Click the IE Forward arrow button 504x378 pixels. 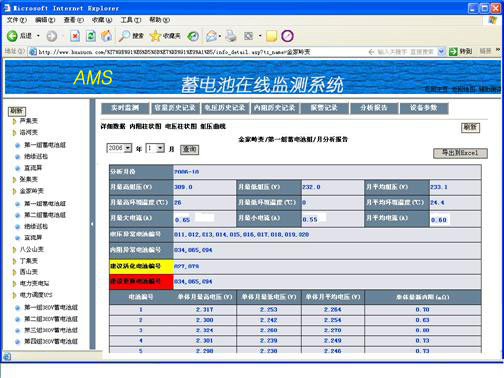click(51, 36)
